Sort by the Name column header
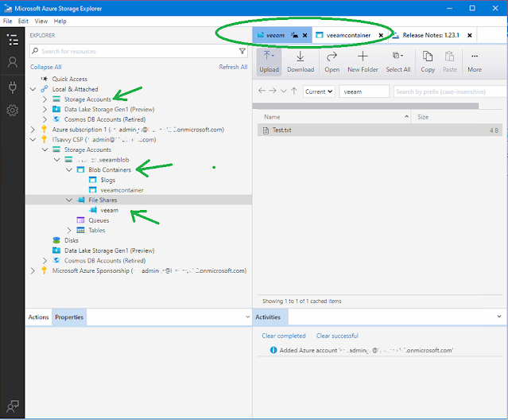 point(334,117)
